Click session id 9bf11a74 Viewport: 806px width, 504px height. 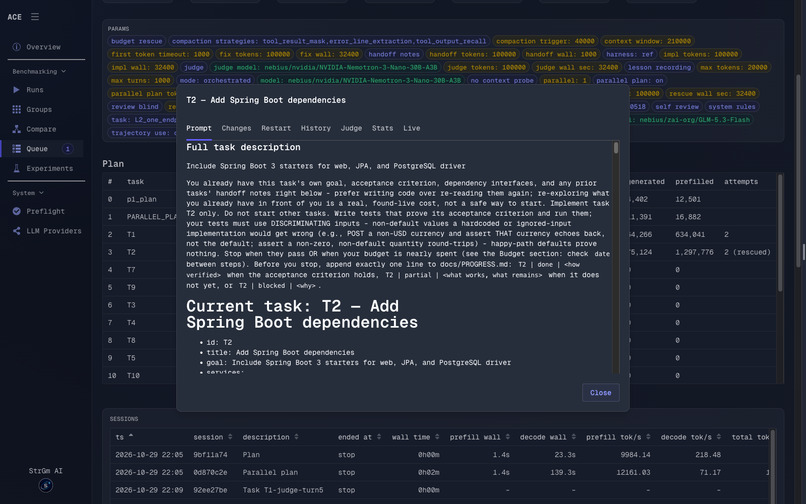click(x=210, y=455)
